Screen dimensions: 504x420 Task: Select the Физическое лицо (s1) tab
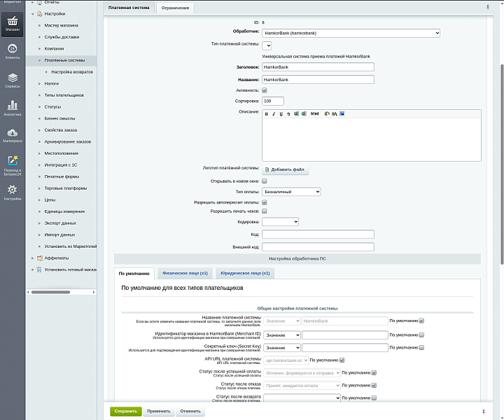(185, 273)
